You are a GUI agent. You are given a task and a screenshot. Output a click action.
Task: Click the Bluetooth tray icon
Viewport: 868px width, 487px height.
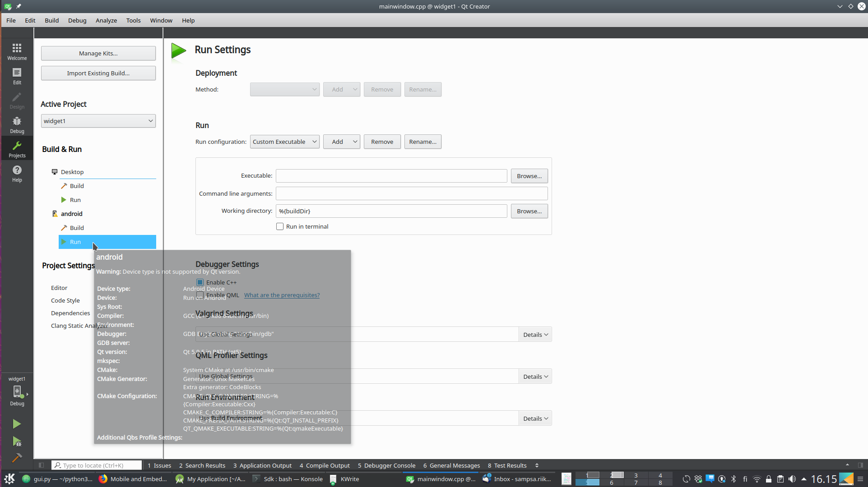733,479
